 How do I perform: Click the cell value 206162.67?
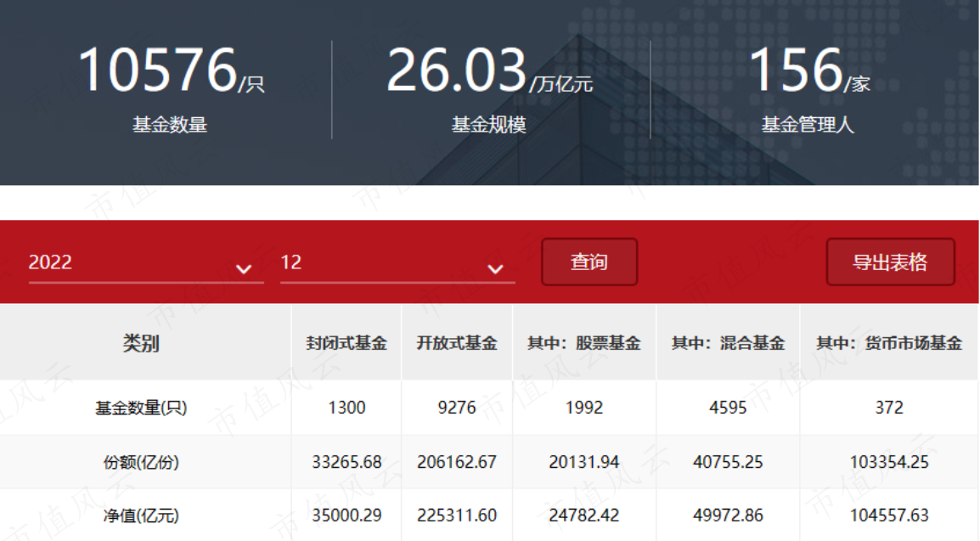457,462
